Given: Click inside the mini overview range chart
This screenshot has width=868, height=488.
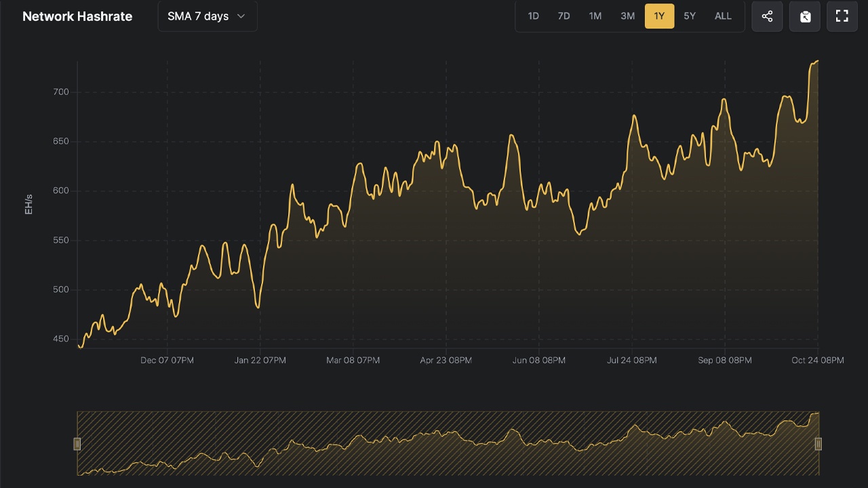Looking at the screenshot, I should pos(448,444).
